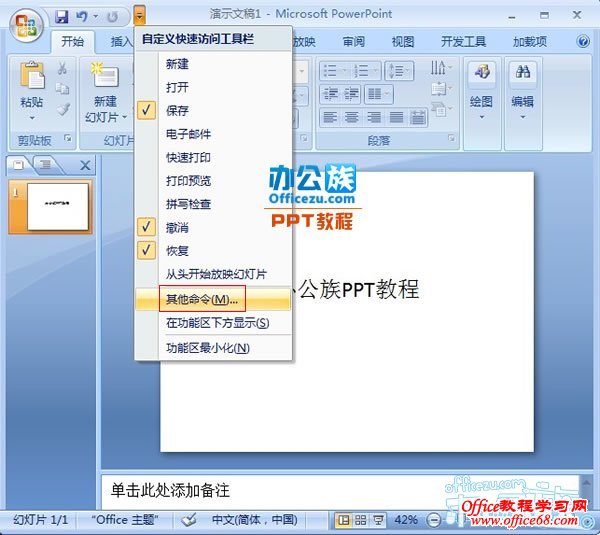
Task: Close the slides thumbnail pane
Action: point(85,165)
